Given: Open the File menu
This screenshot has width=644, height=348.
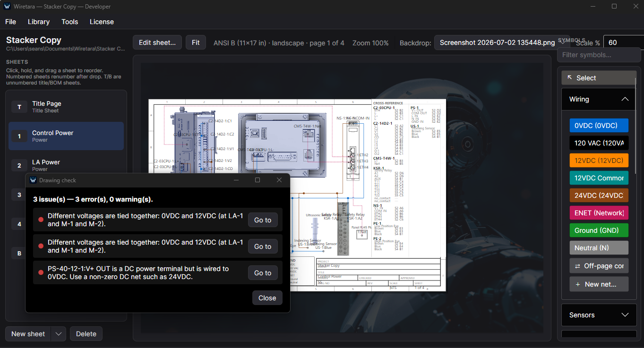Looking at the screenshot, I should tap(10, 22).
